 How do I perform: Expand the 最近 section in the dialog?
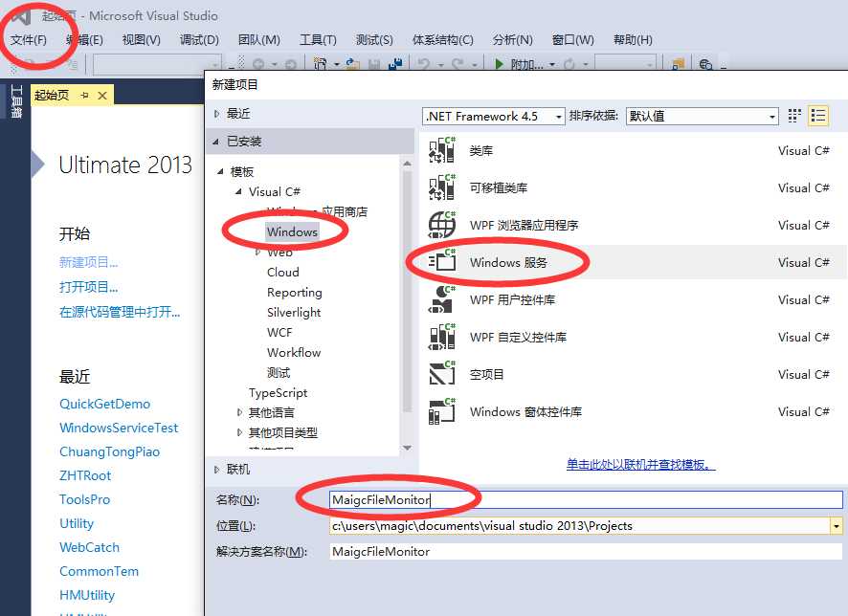(x=217, y=114)
